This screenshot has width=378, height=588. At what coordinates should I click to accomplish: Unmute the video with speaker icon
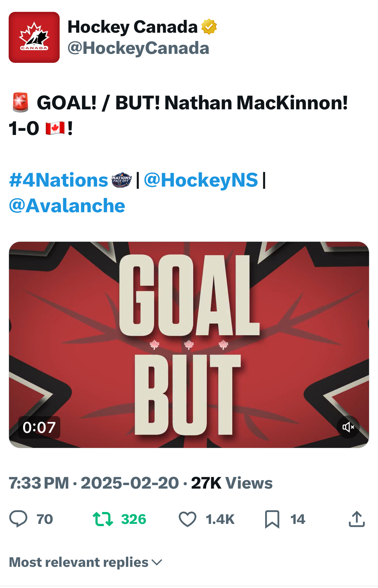[x=348, y=427]
